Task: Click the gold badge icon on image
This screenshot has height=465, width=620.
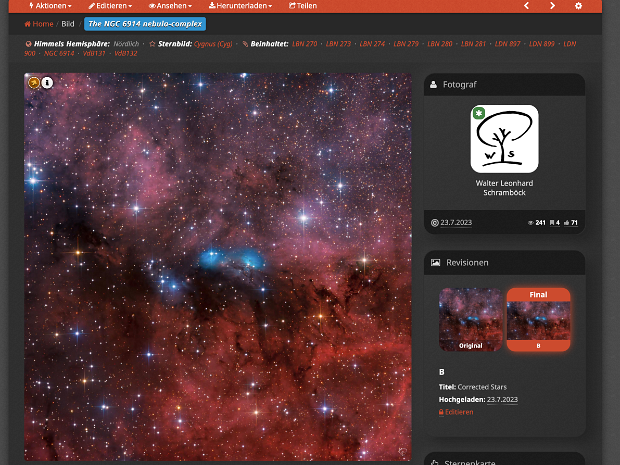Action: 34,83
